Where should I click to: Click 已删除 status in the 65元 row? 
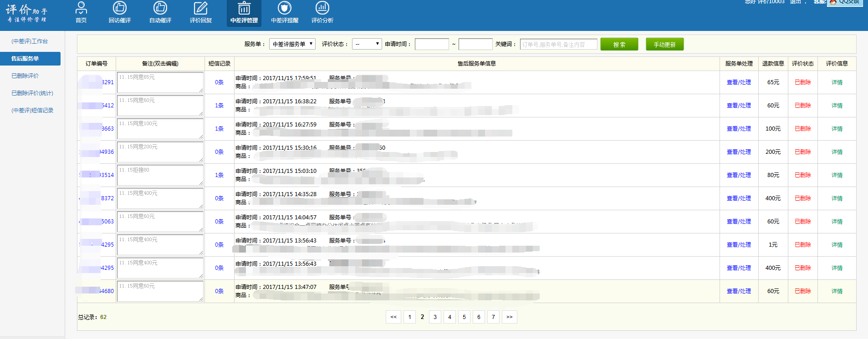[803, 82]
